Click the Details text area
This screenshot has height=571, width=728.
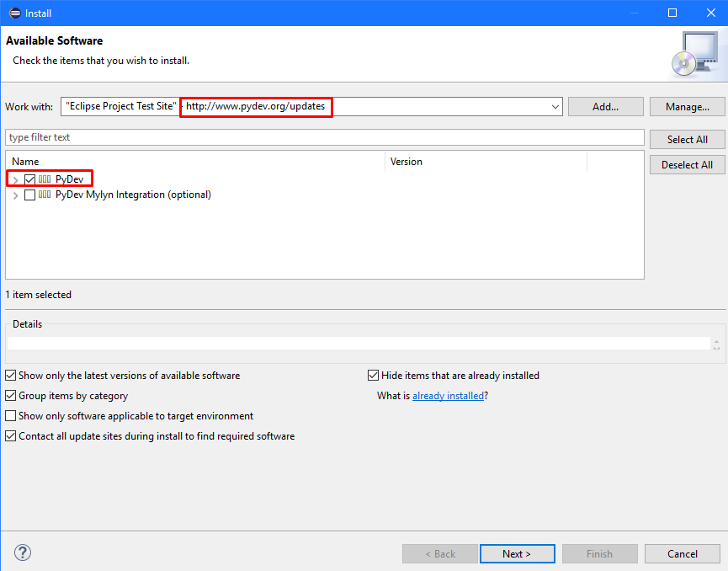(x=359, y=343)
